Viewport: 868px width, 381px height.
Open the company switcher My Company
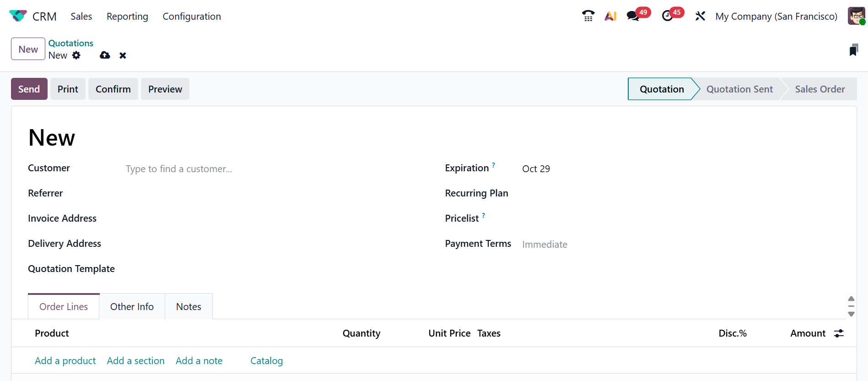[x=776, y=16]
